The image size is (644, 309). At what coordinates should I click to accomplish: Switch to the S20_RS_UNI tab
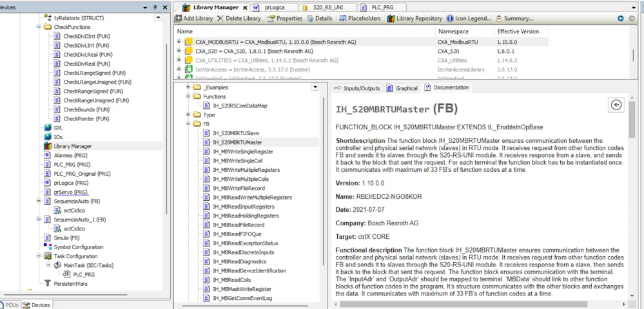(x=327, y=6)
